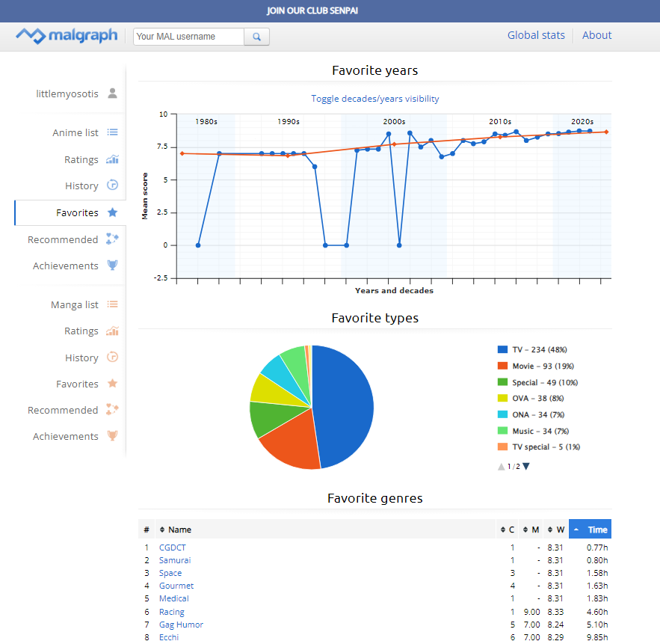Viewport: 660px width, 644px height.
Task: Open the Anime list icon
Action: [112, 132]
